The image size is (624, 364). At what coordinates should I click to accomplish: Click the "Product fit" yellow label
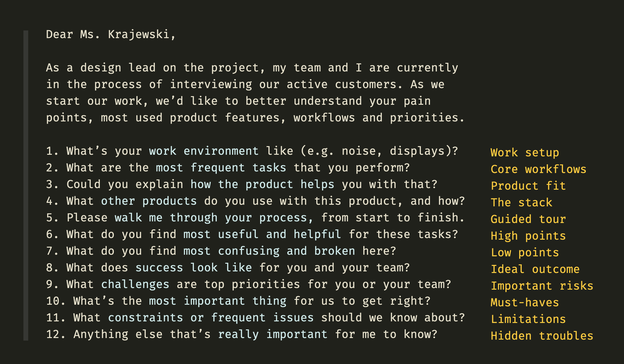pyautogui.click(x=528, y=186)
